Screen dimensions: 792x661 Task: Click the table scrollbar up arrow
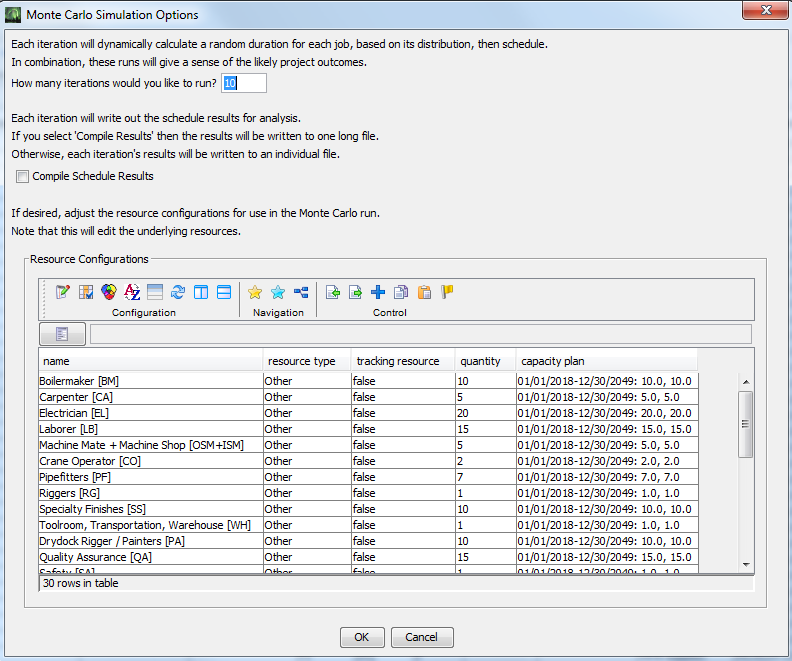click(746, 382)
